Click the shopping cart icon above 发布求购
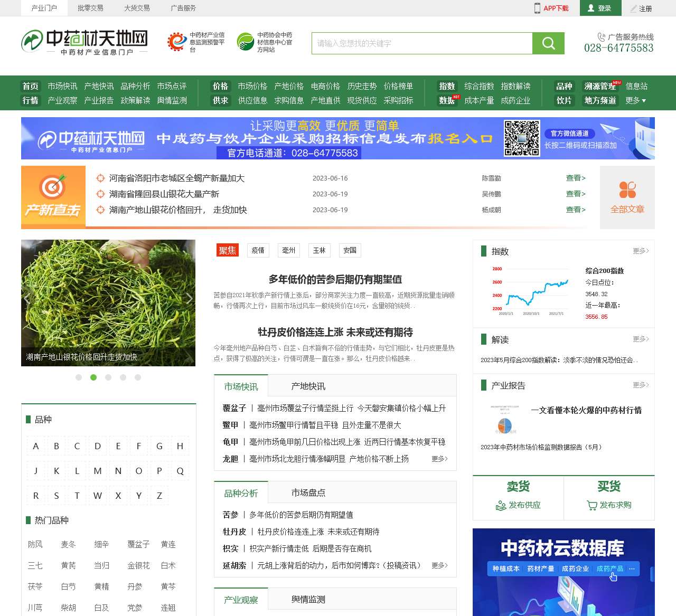 coord(591,505)
